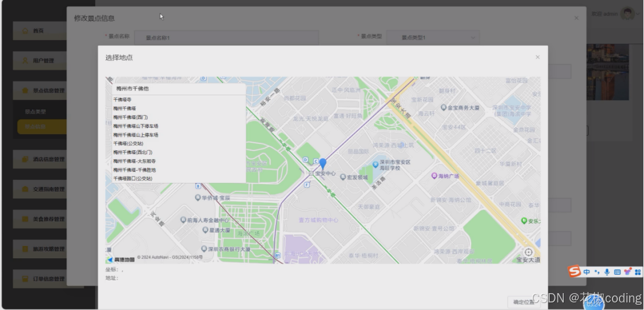Click the icon beside 订单信息管理
The image size is (644, 310).
26,279
